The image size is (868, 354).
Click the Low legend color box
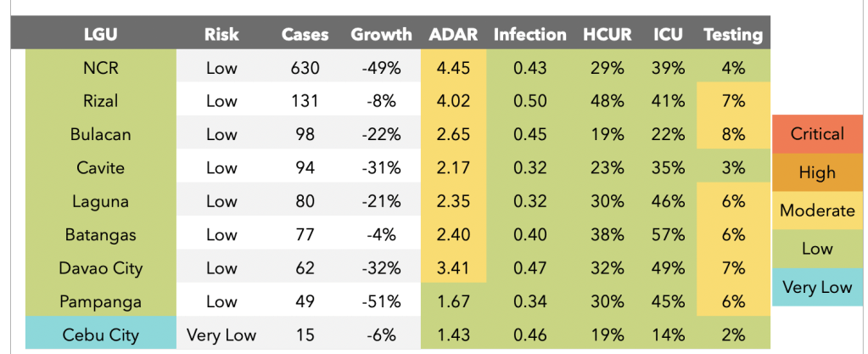click(x=817, y=249)
